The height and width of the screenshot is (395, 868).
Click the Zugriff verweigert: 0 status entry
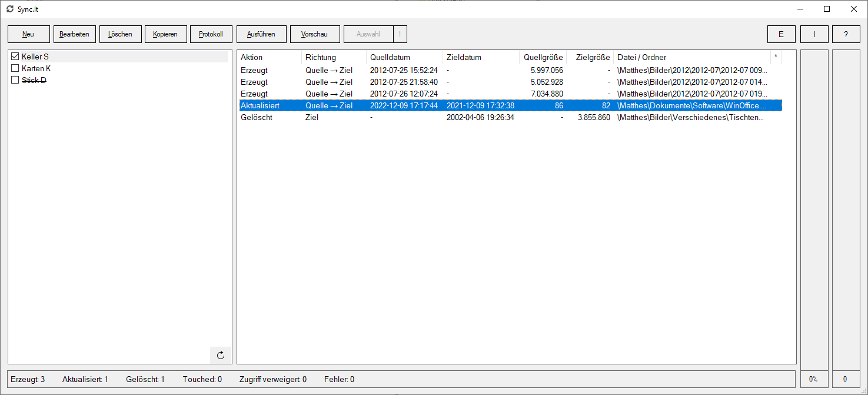(273, 379)
